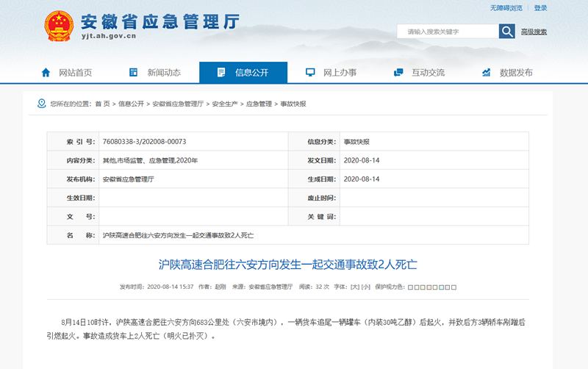Click index number 76080338-3/202008-00073
588x369 pixels.
click(144, 142)
